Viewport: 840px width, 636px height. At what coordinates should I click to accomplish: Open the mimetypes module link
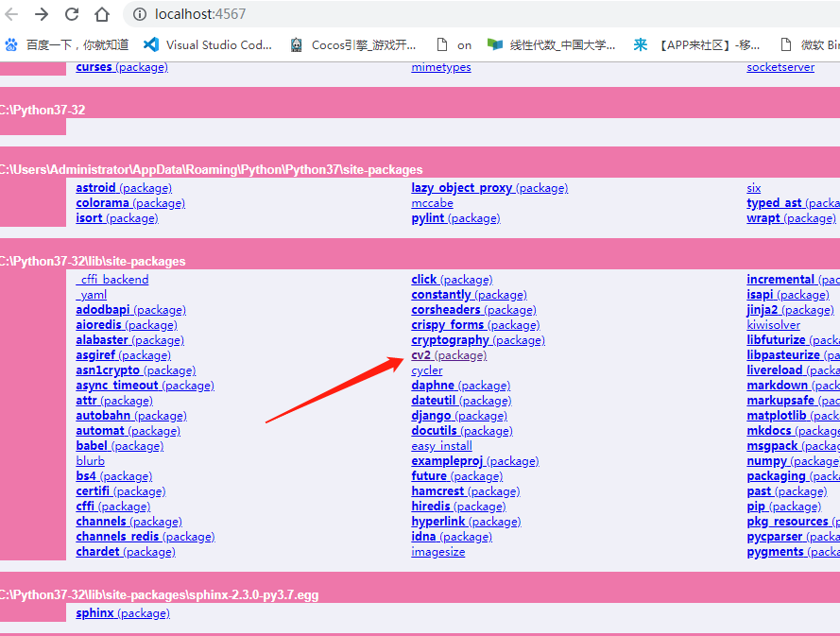tap(441, 67)
